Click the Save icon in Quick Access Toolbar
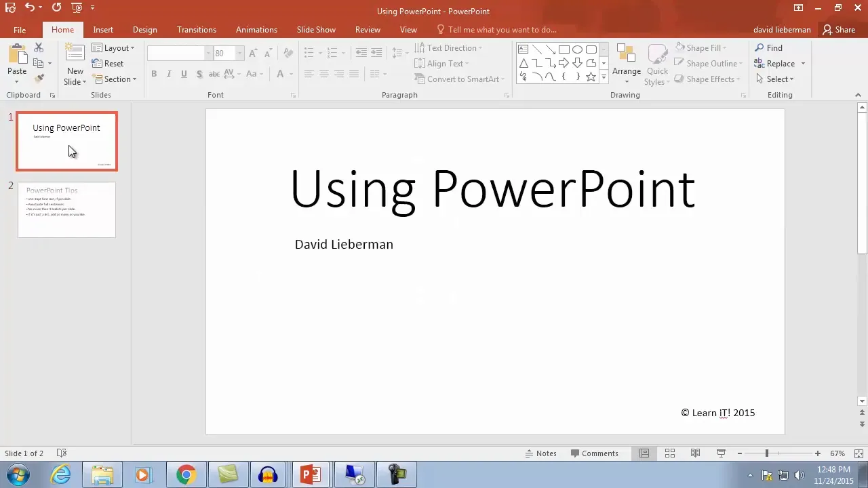 10,7
